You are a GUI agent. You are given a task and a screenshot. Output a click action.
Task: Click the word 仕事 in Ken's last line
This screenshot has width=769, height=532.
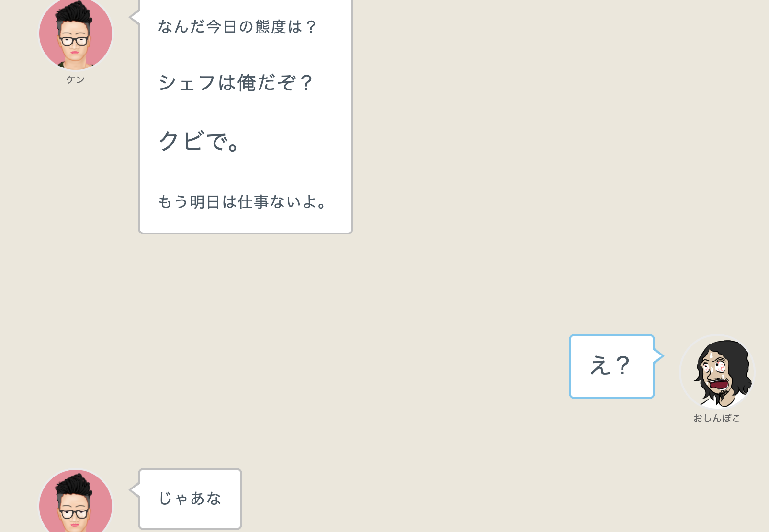tap(253, 202)
